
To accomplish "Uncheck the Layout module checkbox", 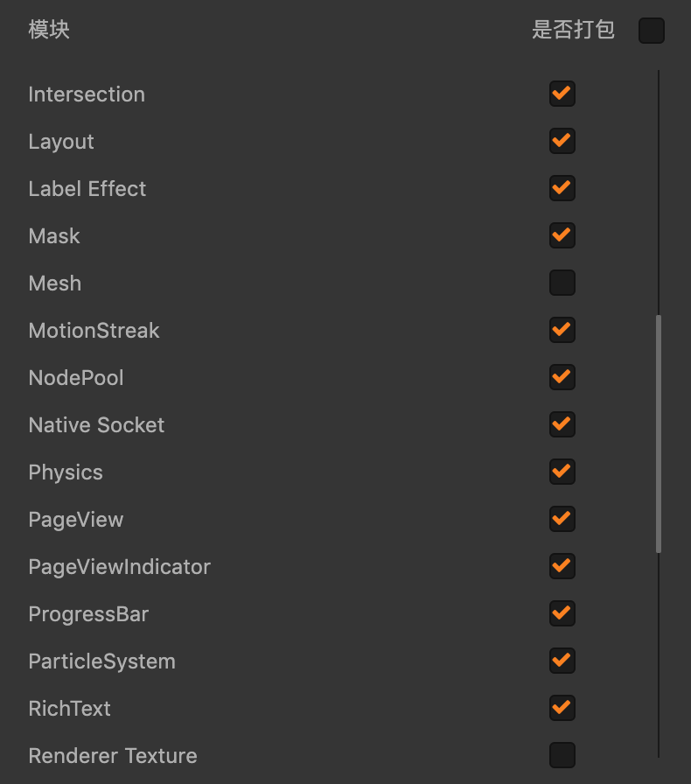I will click(562, 141).
